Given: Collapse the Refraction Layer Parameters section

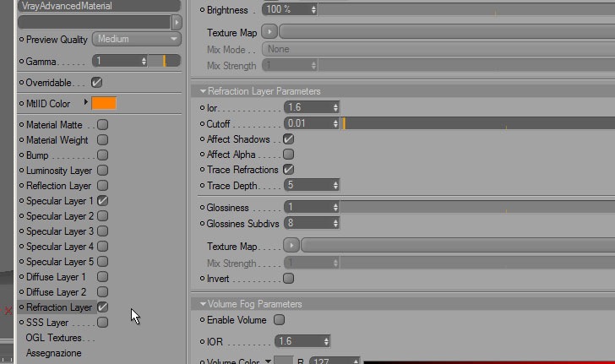Looking at the screenshot, I should [203, 91].
